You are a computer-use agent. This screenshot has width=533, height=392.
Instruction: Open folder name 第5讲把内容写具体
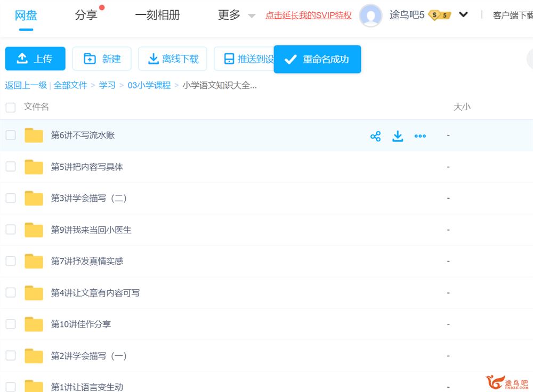(x=87, y=167)
